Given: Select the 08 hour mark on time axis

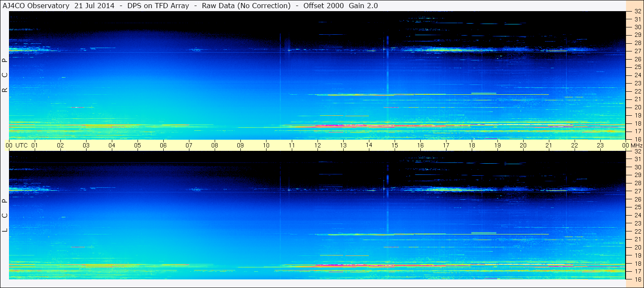Looking at the screenshot, I should click(x=215, y=145).
